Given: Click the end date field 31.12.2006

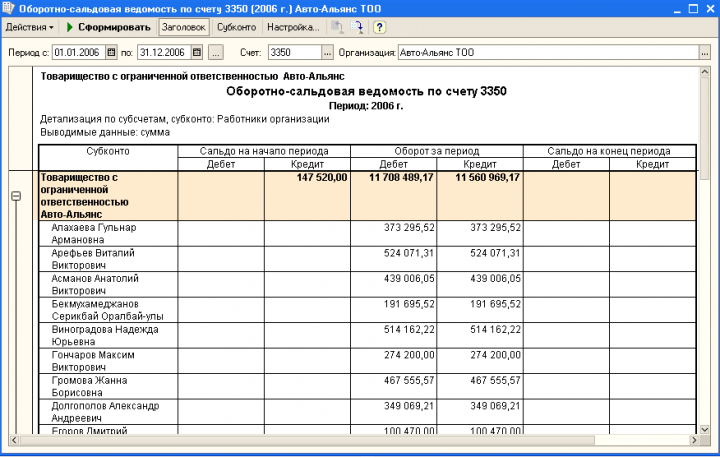Looking at the screenshot, I should [x=164, y=52].
